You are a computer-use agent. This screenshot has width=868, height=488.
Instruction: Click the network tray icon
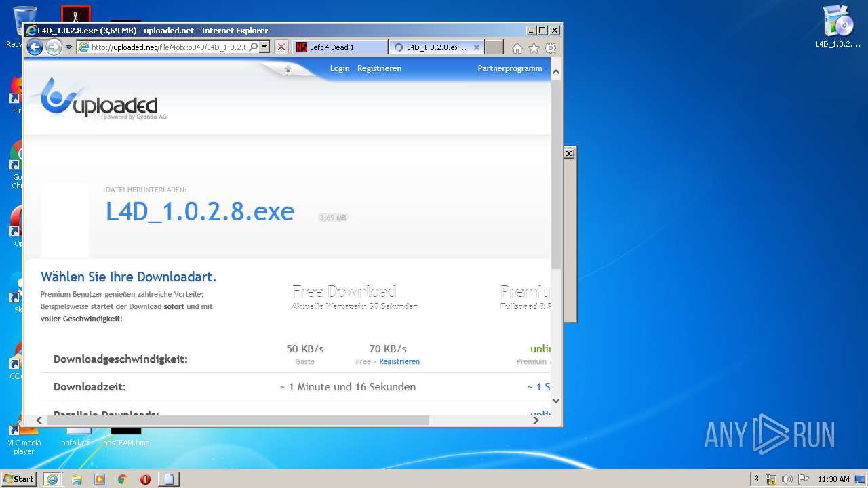[771, 479]
